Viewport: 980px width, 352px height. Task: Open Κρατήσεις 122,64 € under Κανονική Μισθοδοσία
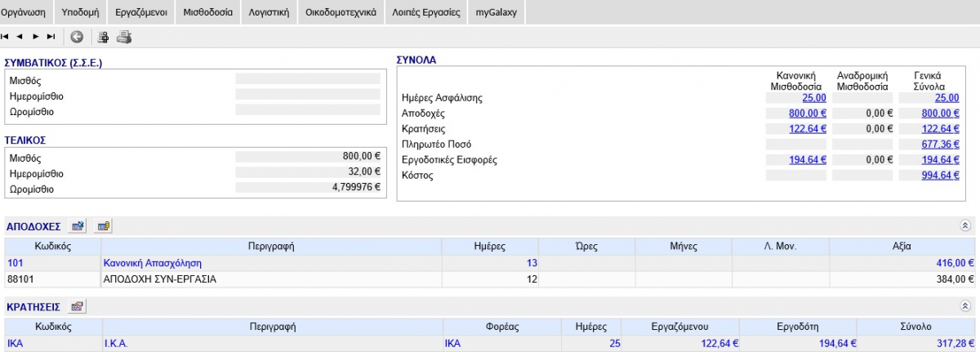click(x=808, y=129)
